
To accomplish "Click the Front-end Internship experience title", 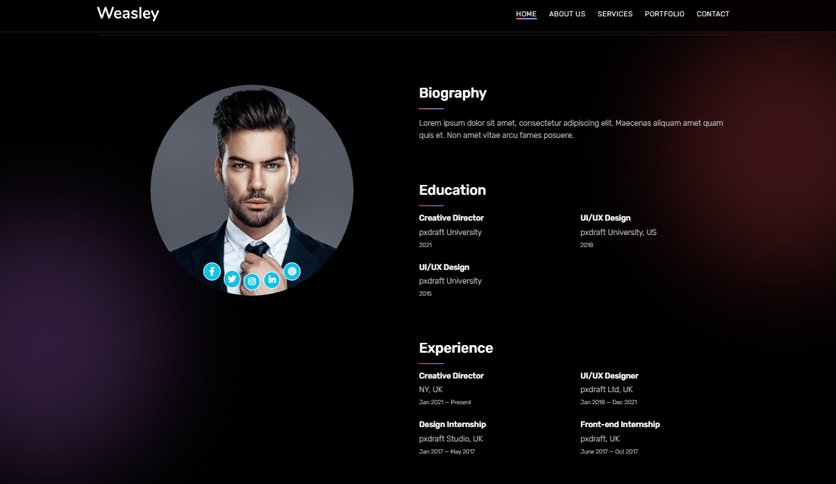I will [x=620, y=424].
